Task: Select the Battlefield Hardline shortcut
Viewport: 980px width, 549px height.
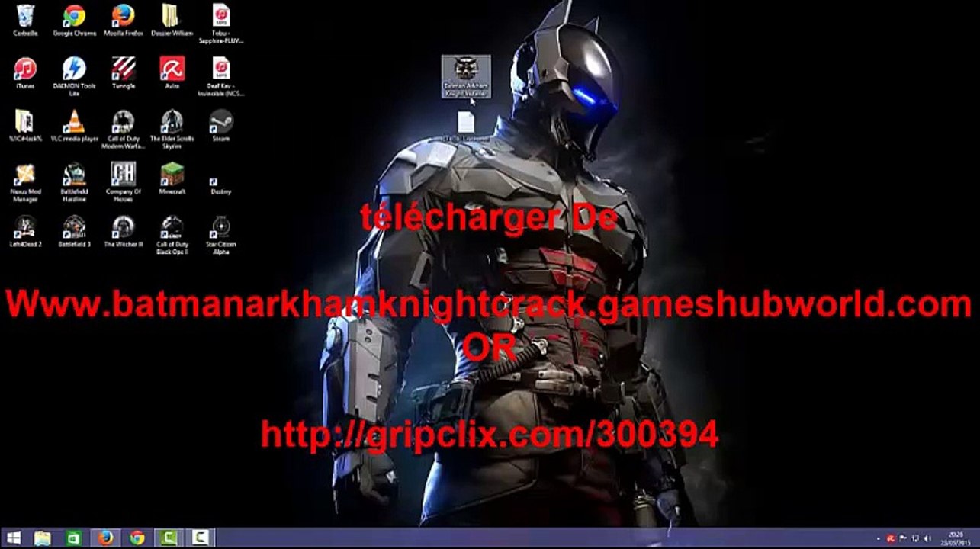Action: pyautogui.click(x=74, y=181)
